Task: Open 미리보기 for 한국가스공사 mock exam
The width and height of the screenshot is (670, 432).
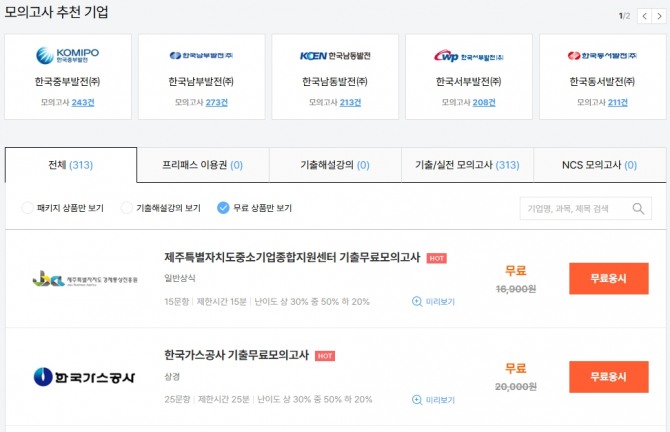Action: (432, 399)
